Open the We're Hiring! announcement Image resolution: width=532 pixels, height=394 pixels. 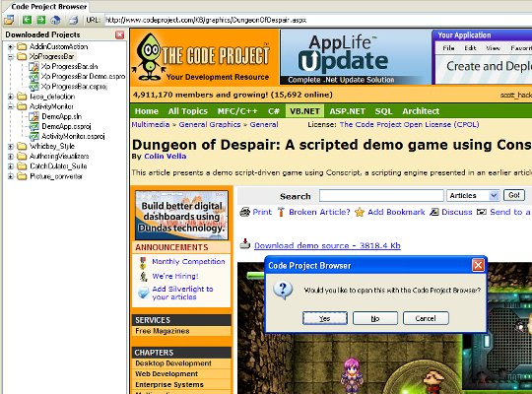coord(175,276)
